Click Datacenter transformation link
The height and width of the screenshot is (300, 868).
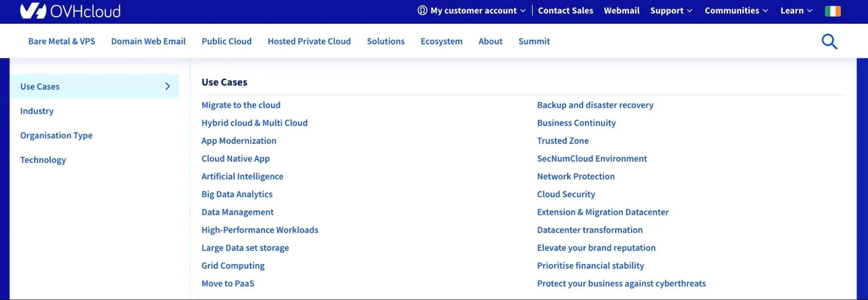click(590, 230)
